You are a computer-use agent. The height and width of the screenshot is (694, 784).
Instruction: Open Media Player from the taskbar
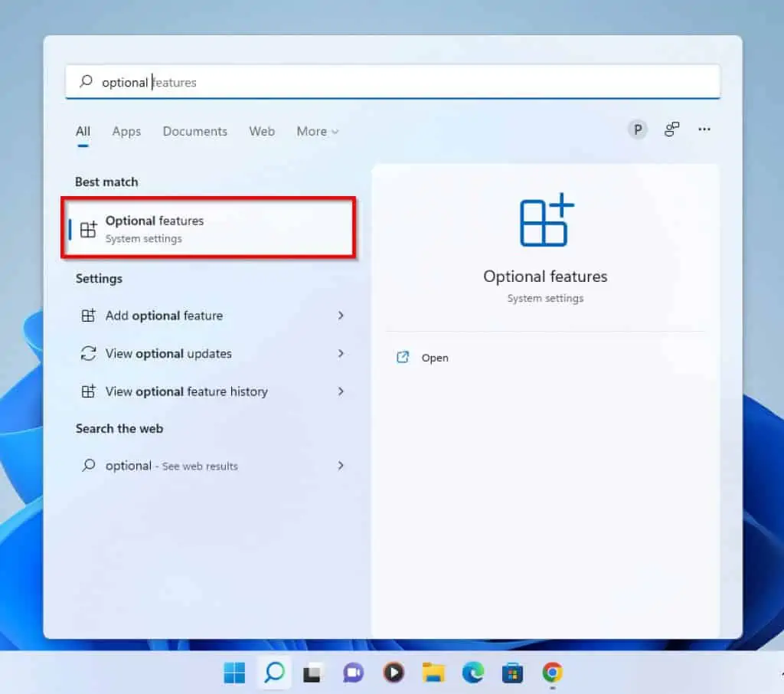tap(393, 673)
